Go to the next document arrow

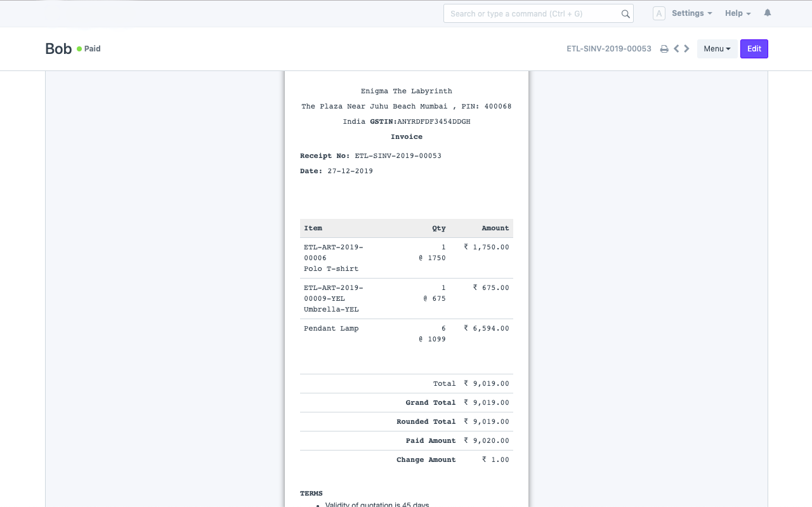click(687, 49)
